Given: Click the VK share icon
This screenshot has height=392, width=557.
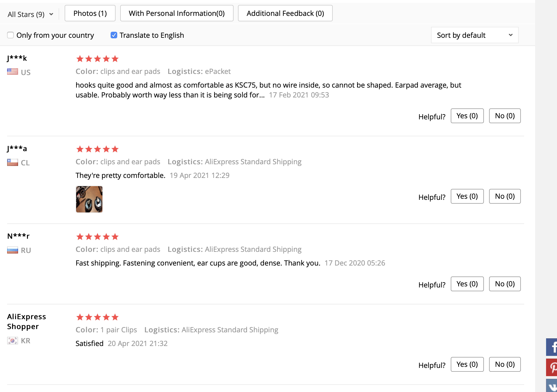Looking at the screenshot, I should coord(552,386).
